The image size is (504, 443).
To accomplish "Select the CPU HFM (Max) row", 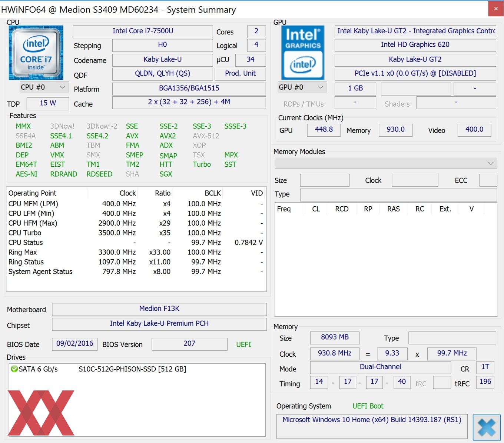I will (x=136, y=223).
